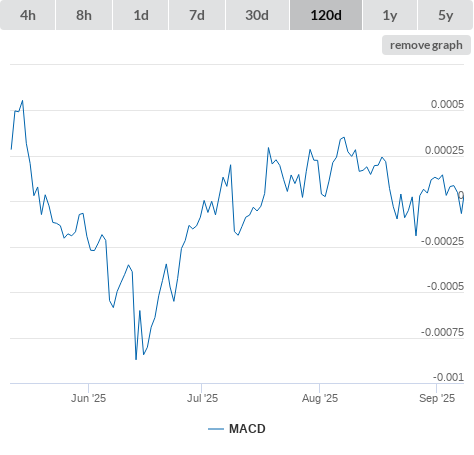Click the MACD legend line swatch
474x455 pixels.
pos(216,429)
